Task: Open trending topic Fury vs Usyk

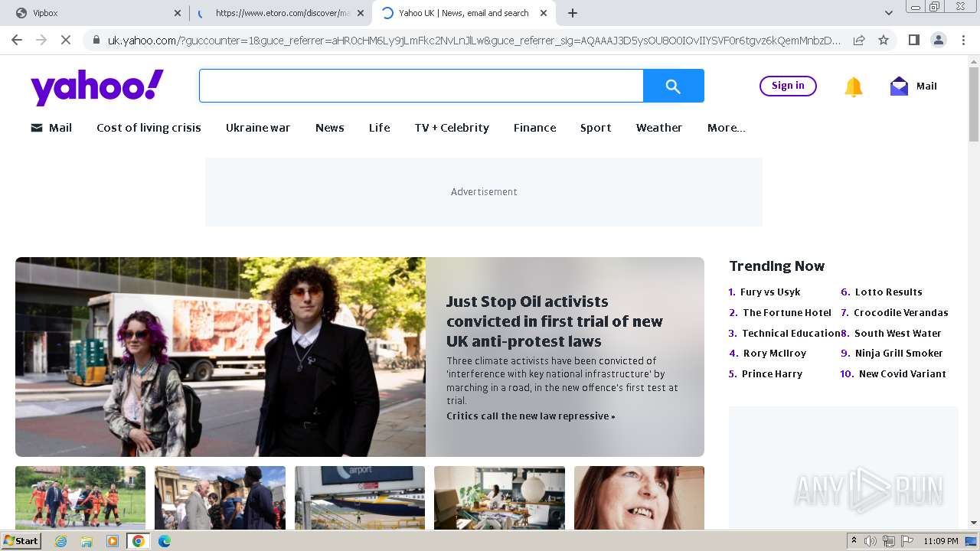Action: click(x=770, y=292)
